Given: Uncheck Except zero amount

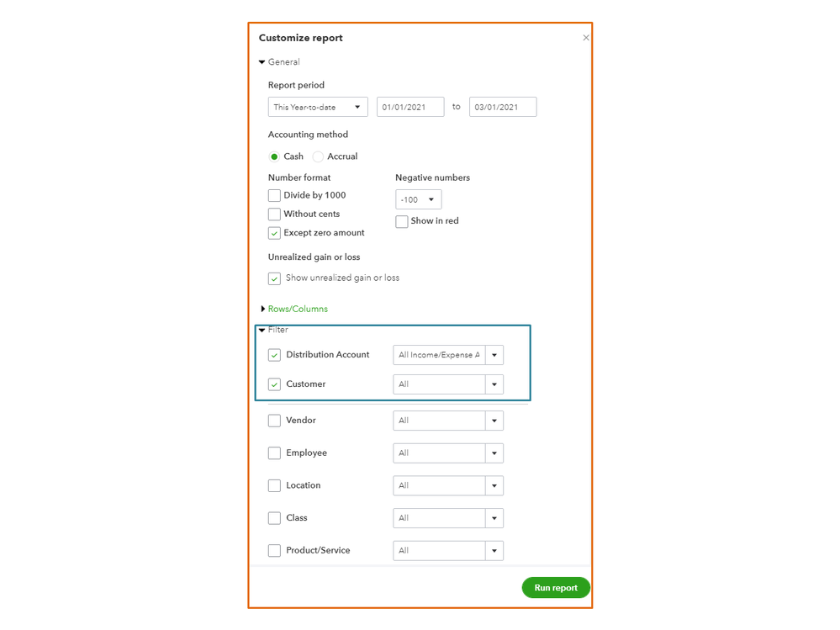Looking at the screenshot, I should pyautogui.click(x=274, y=233).
